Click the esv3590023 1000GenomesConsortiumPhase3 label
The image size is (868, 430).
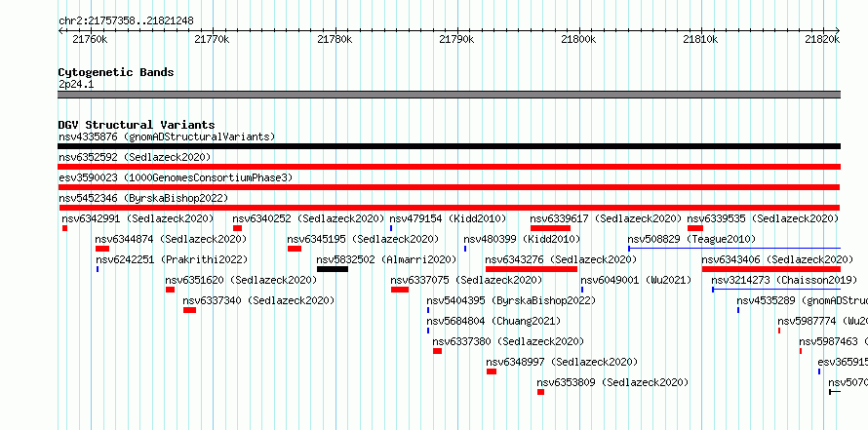[x=176, y=177]
